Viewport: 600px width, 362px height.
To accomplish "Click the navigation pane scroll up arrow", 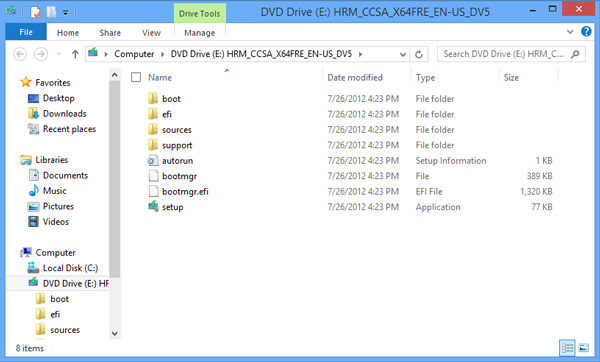I will pos(114,75).
